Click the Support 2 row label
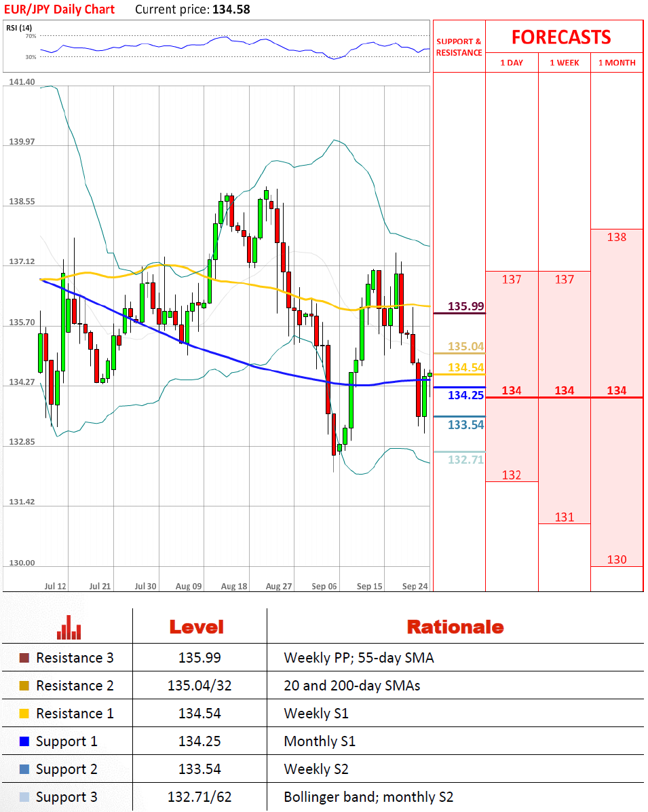Image resolution: width=648 pixels, height=812 pixels. [x=66, y=769]
